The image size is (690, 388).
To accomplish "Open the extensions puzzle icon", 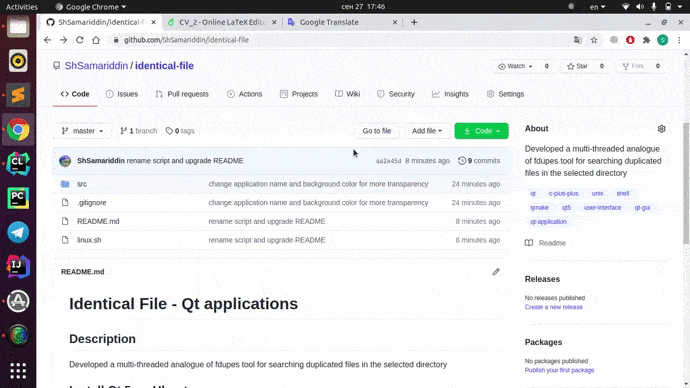I will click(x=646, y=40).
